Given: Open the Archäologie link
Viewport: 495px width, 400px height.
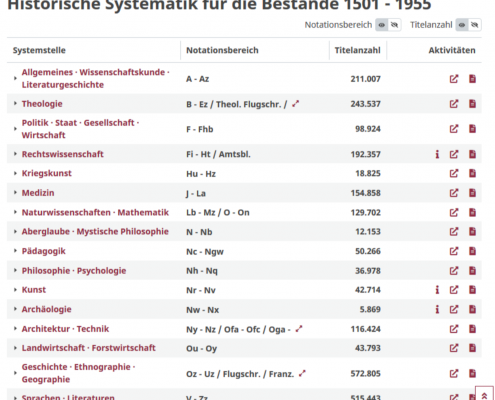Looking at the screenshot, I should 47,309.
